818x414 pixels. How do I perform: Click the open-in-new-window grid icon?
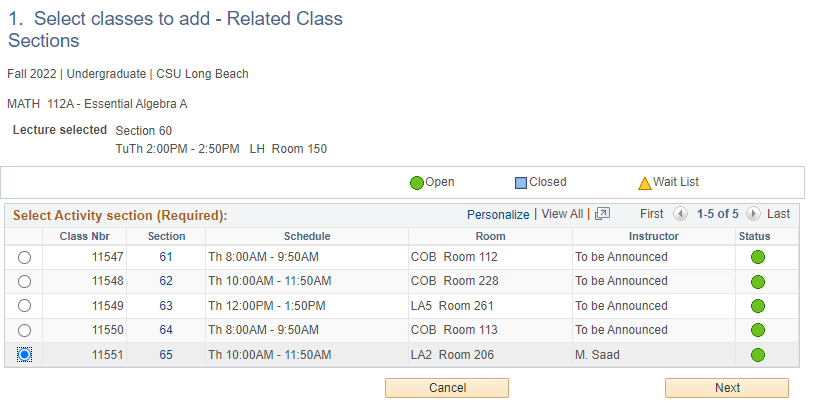click(602, 214)
